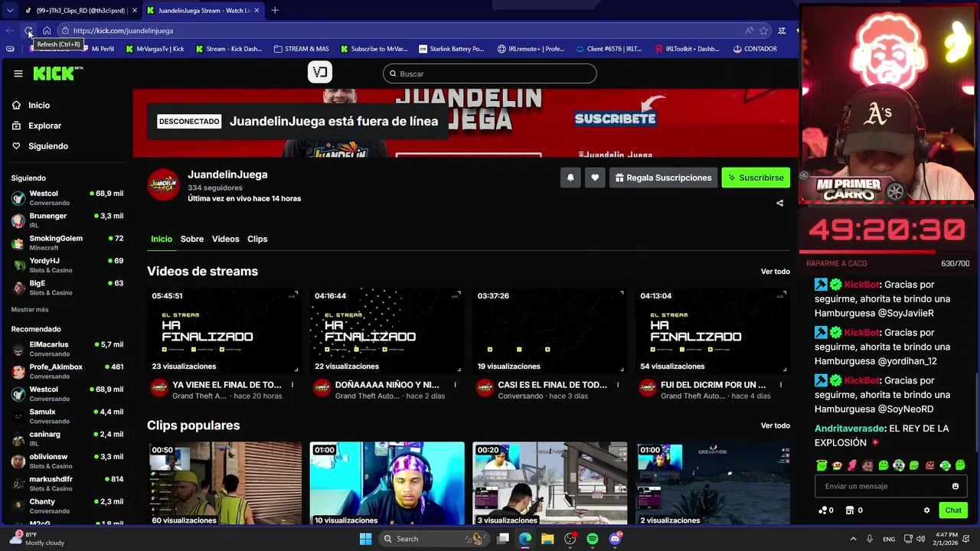Open the Starlink Battery bookmark
The width and height of the screenshot is (980, 551).
click(450, 49)
